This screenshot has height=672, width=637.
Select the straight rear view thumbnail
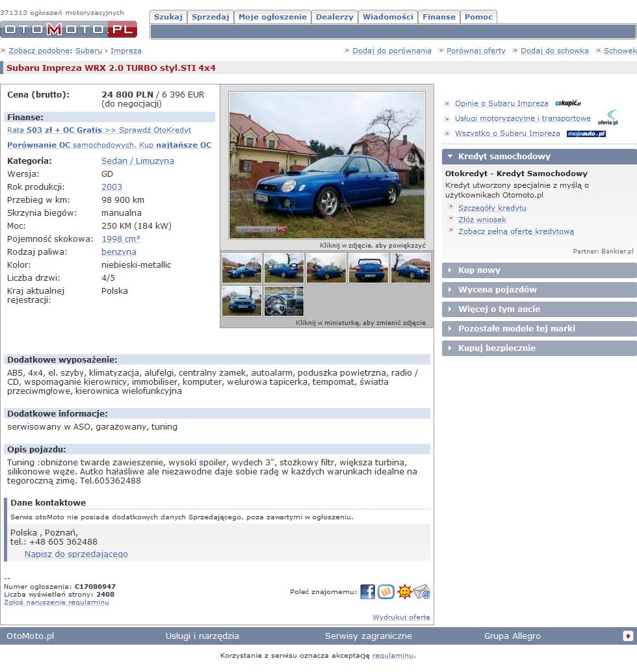tap(369, 268)
